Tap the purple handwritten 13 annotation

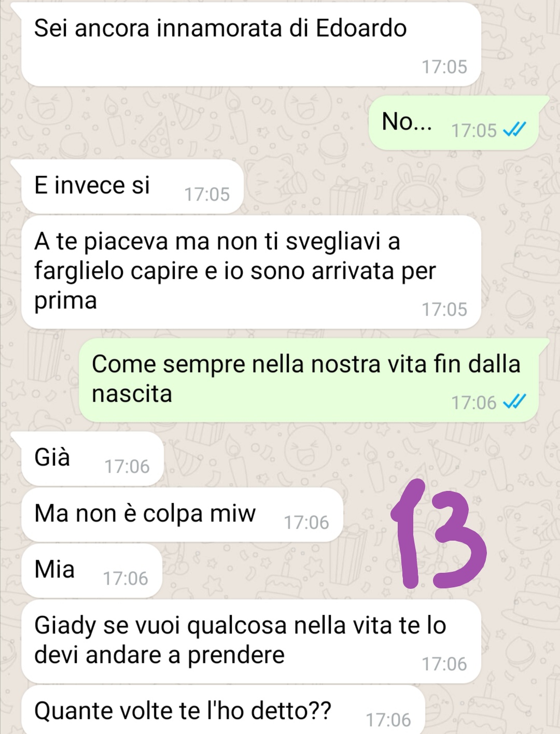[438, 534]
